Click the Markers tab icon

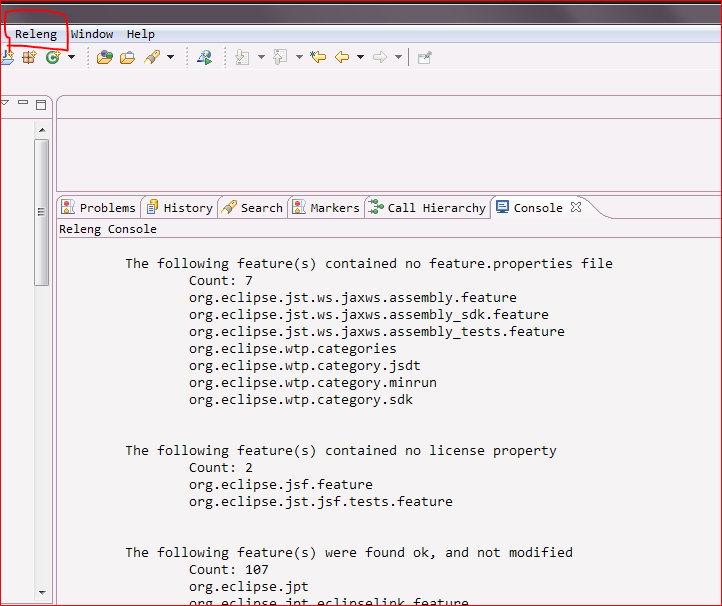coord(299,207)
